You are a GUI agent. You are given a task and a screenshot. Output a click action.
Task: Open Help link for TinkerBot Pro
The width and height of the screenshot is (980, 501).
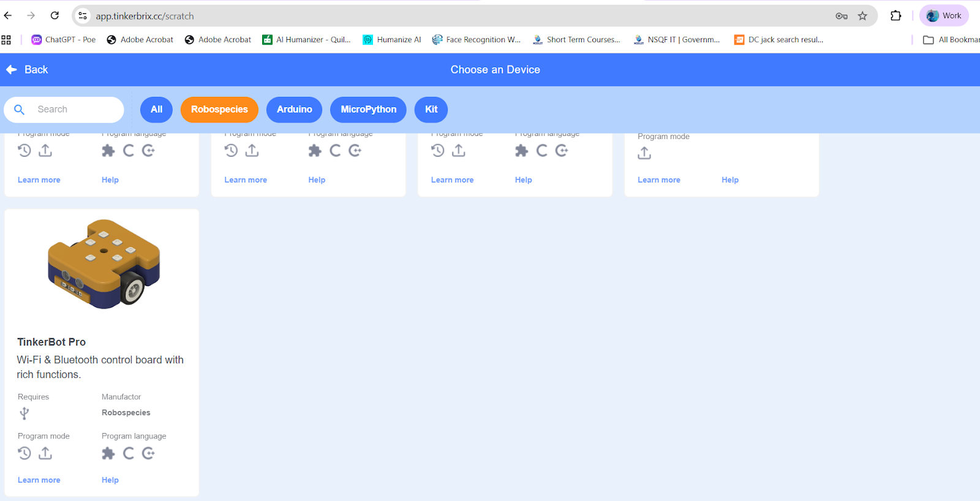click(110, 480)
